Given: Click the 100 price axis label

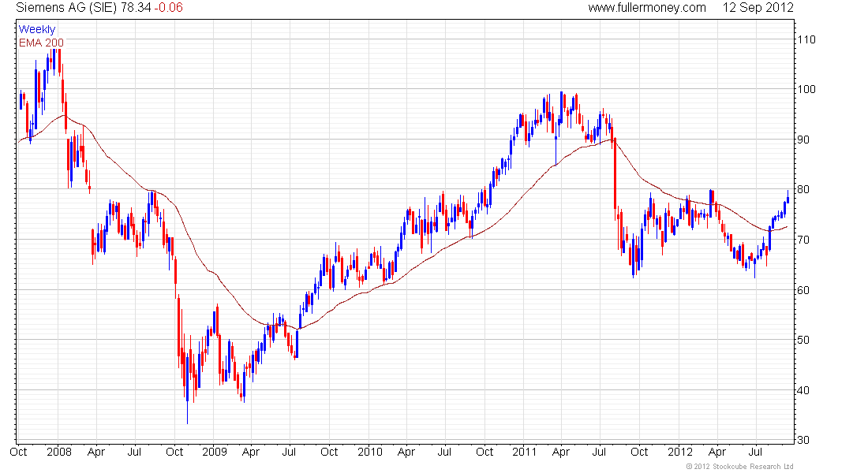Looking at the screenshot, I should pyautogui.click(x=806, y=90).
